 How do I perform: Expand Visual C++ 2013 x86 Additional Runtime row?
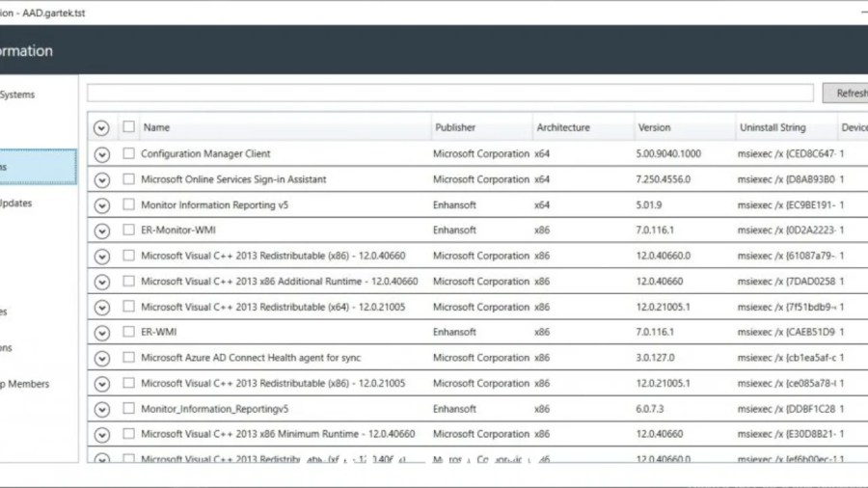(102, 282)
